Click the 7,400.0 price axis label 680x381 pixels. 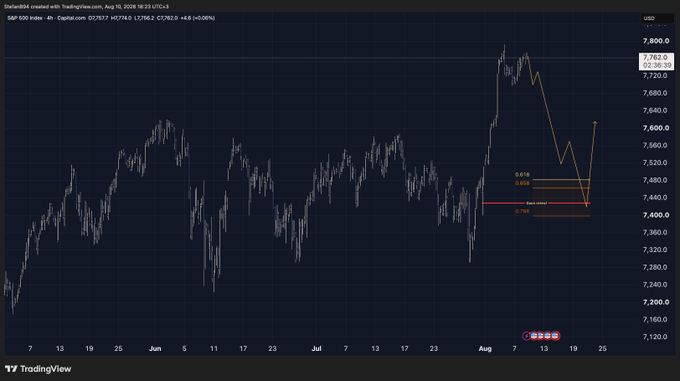(x=656, y=215)
